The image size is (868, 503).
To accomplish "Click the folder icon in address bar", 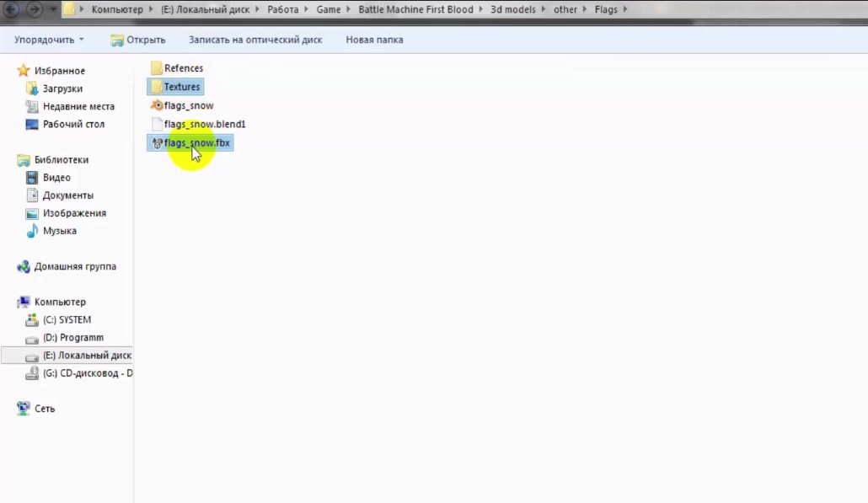I will (68, 9).
